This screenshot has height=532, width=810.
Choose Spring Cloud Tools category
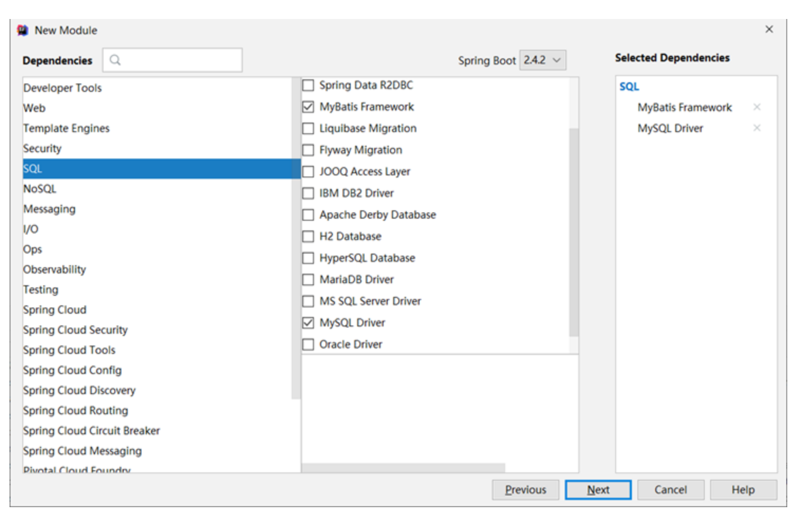(157, 350)
